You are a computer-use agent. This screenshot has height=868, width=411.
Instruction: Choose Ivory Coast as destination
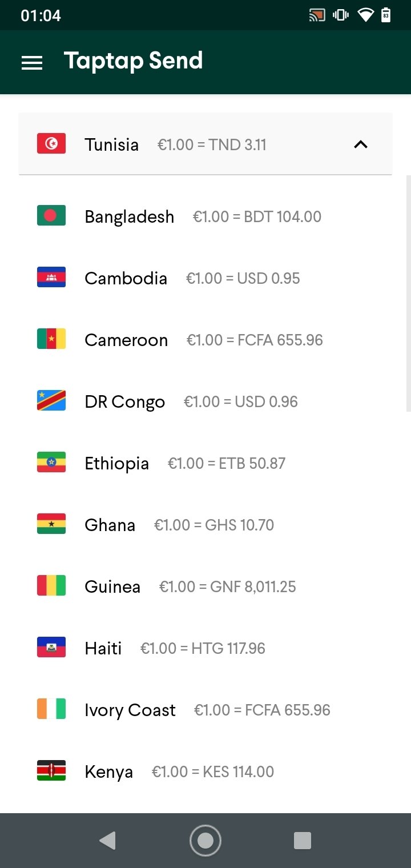(130, 710)
